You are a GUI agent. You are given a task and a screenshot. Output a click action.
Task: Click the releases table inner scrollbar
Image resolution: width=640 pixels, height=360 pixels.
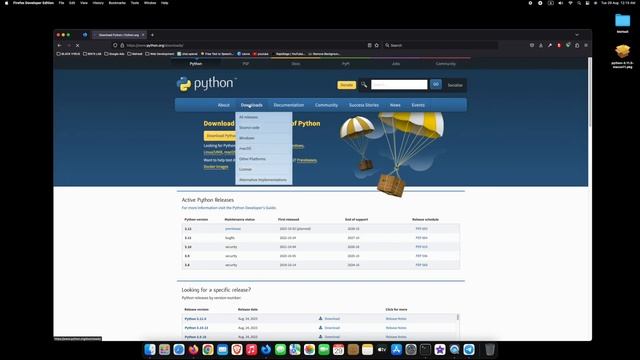(x=458, y=317)
